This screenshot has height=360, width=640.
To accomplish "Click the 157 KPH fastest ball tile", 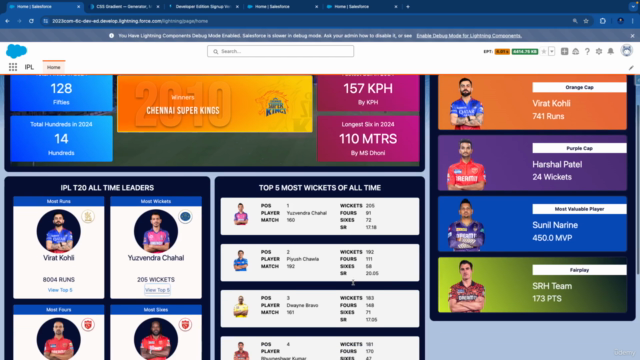I will coord(368,93).
